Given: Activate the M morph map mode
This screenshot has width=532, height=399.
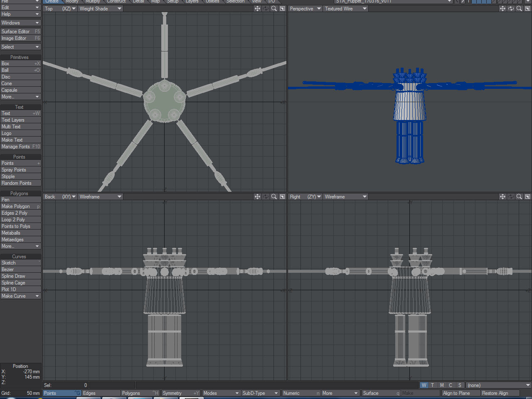Looking at the screenshot, I should (x=442, y=385).
